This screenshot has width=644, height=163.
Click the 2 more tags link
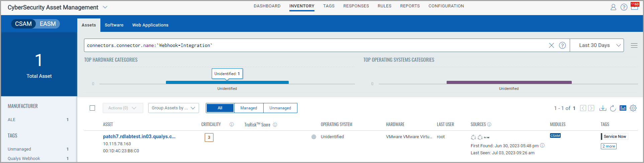point(608,146)
